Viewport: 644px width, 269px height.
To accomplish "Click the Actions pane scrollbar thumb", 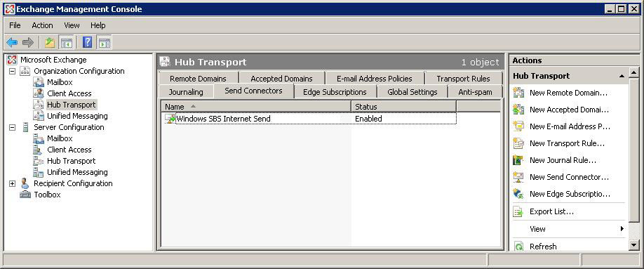I will coord(634,150).
